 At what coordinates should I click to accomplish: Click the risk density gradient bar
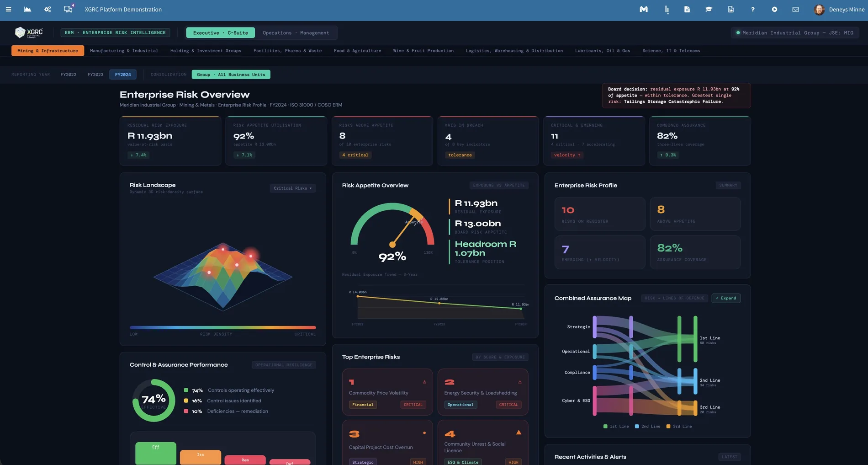click(222, 327)
